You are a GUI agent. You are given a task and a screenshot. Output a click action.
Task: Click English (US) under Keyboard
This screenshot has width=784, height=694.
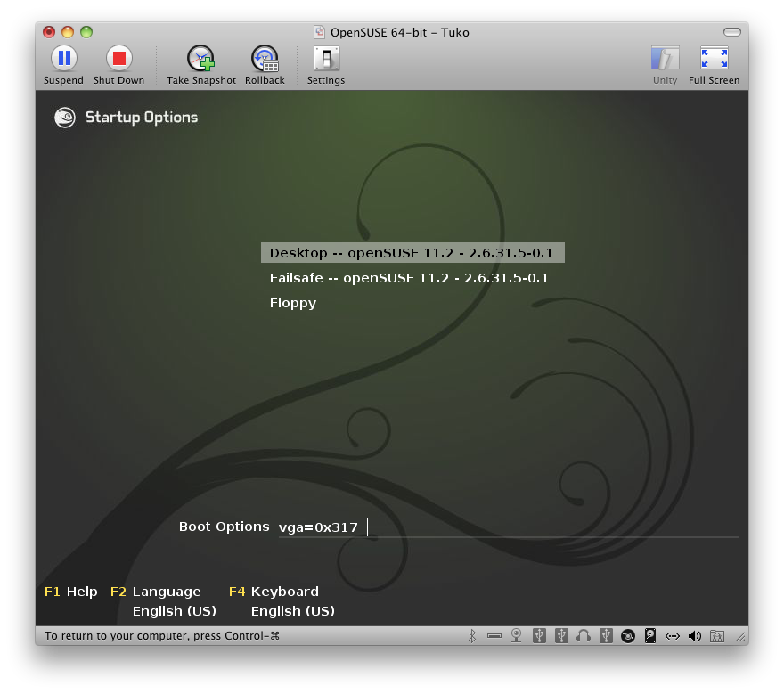point(293,611)
